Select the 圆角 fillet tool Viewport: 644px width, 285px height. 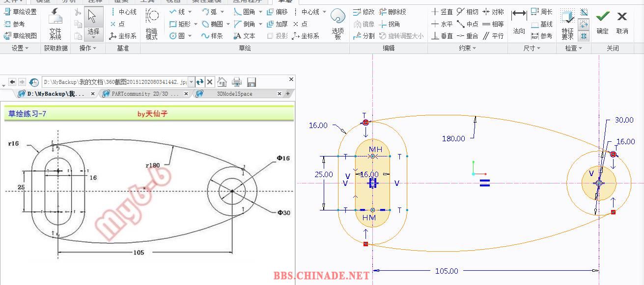[244, 12]
